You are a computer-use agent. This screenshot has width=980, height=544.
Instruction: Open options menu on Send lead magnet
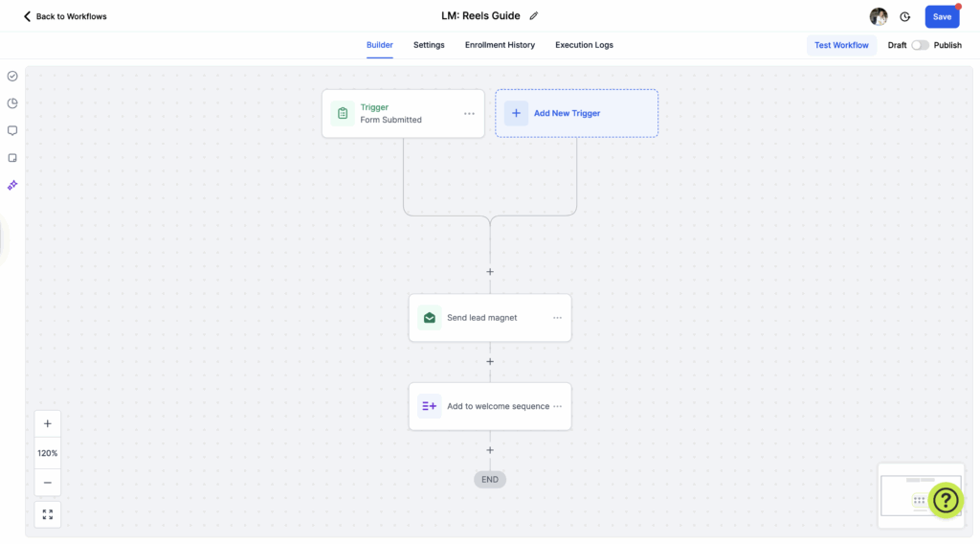[x=557, y=318]
